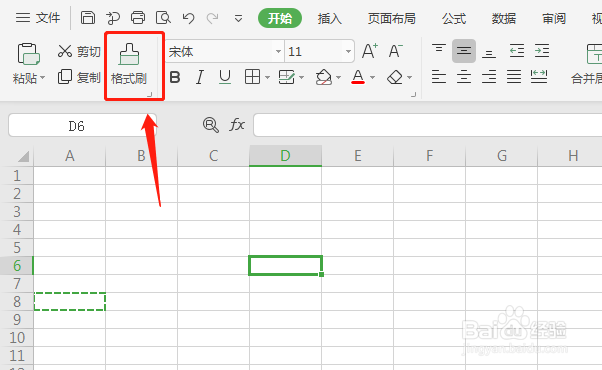Viewport: 602px width, 370px height.
Task: Align text right
Action: (489, 77)
